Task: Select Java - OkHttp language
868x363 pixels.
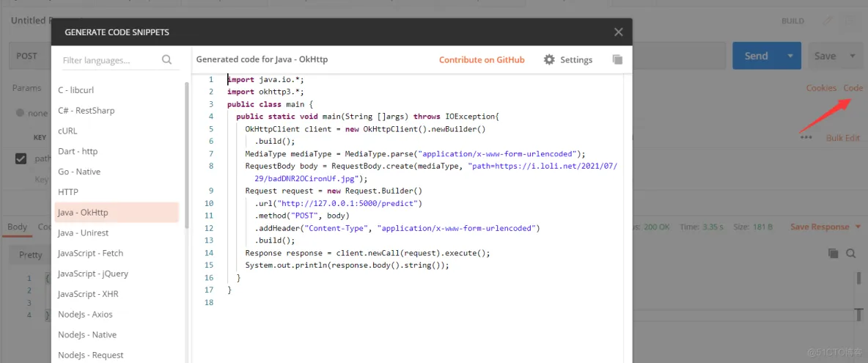Action: [117, 213]
